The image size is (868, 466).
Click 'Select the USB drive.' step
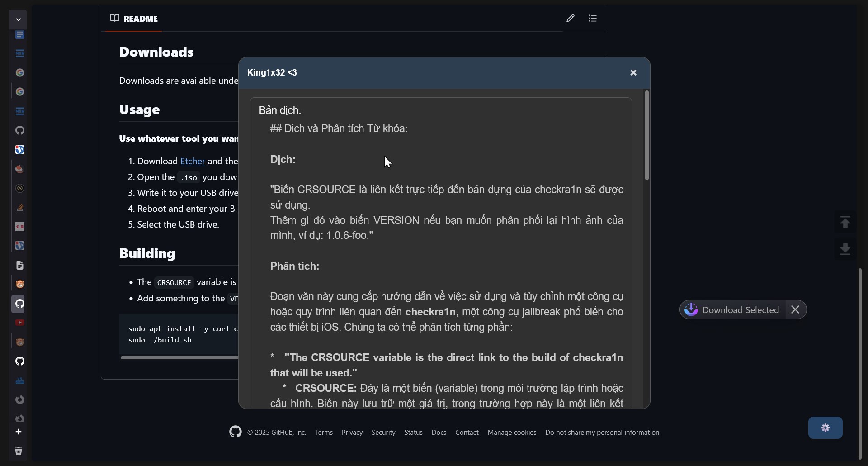pyautogui.click(x=178, y=224)
